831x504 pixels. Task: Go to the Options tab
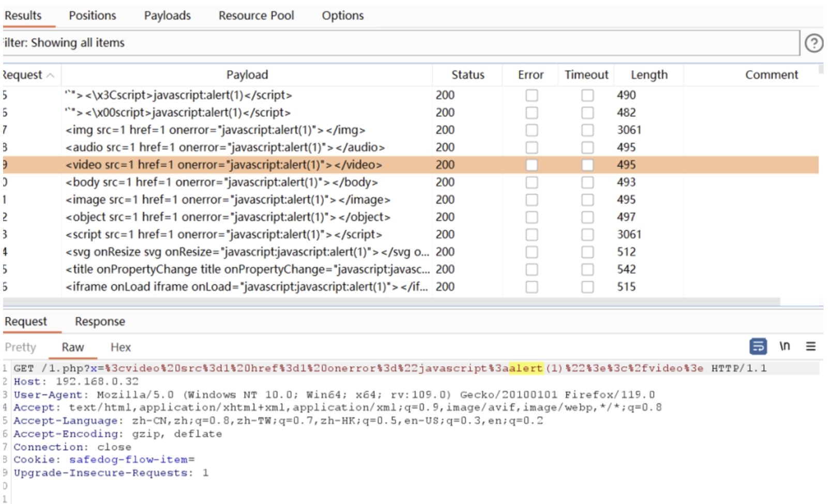pos(343,16)
